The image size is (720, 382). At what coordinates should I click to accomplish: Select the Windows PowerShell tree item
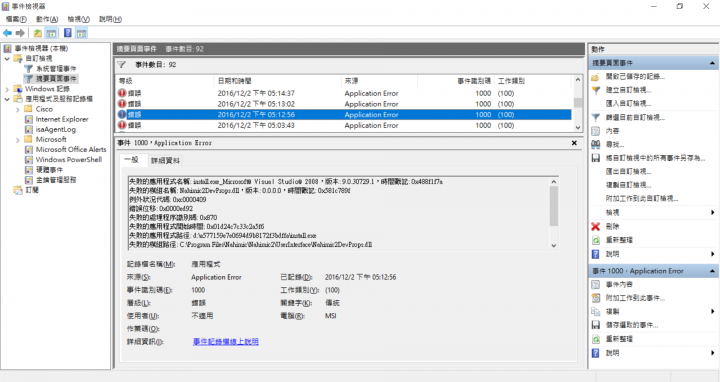click(x=69, y=160)
